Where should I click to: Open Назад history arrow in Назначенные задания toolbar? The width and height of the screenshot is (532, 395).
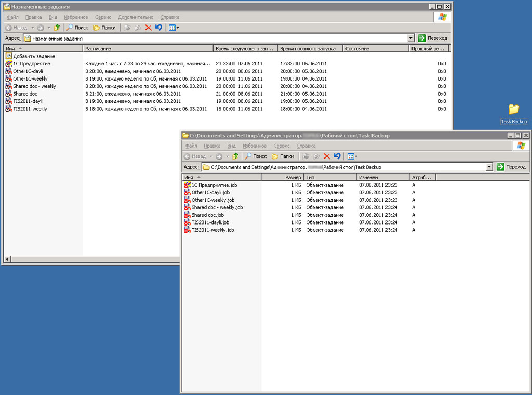(32, 28)
